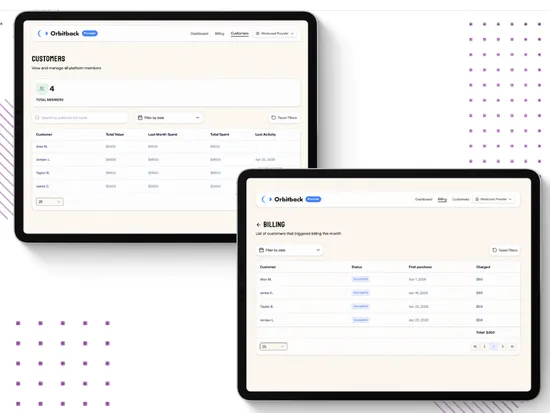Go to the last page using the double-right arrow
The width and height of the screenshot is (550, 413).
click(x=512, y=346)
